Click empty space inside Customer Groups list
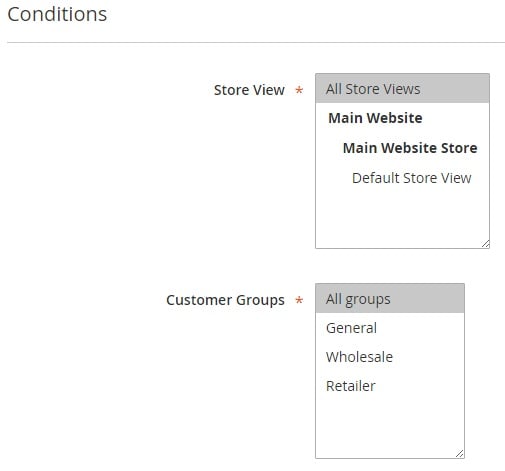The height and width of the screenshot is (471, 505). click(390, 425)
